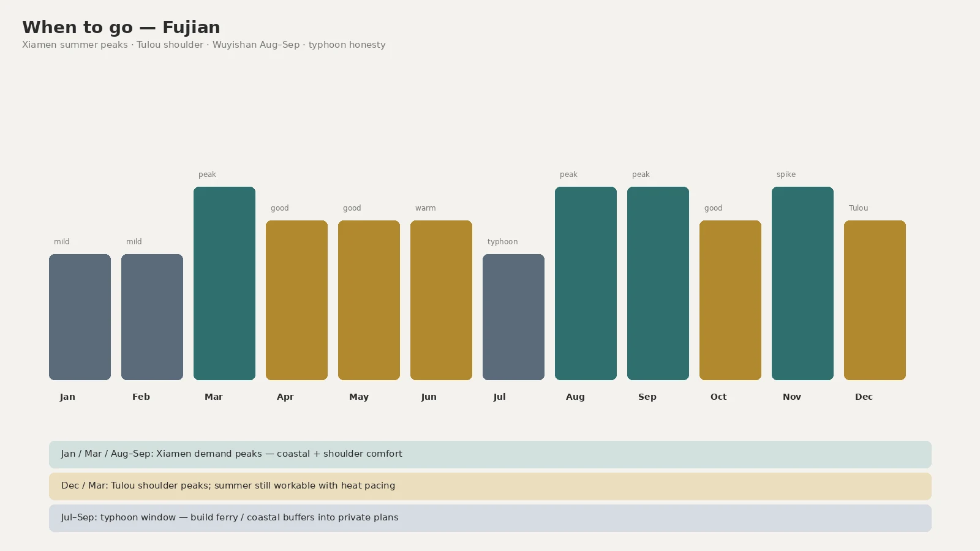Click the 'Oct' month label

(x=718, y=397)
